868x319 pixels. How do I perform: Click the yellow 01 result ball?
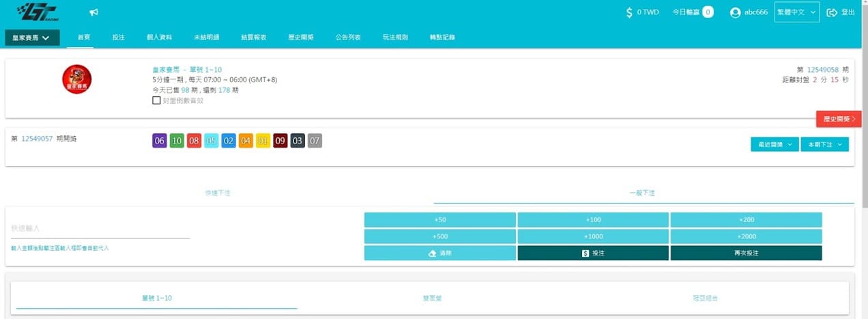(263, 141)
